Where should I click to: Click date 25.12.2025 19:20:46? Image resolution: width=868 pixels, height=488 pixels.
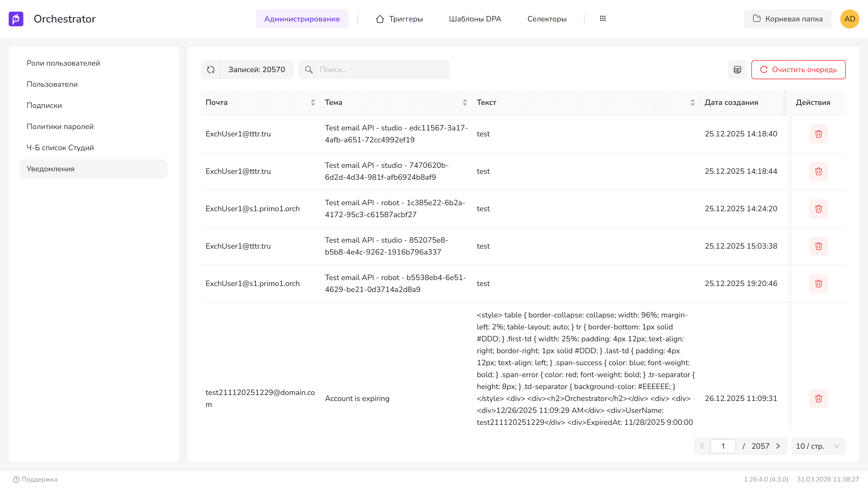point(741,284)
